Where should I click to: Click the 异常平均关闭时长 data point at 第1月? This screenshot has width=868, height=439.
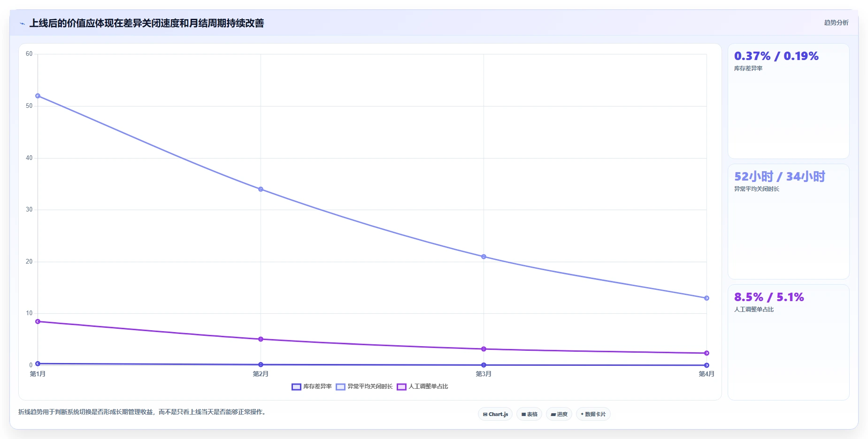click(38, 96)
